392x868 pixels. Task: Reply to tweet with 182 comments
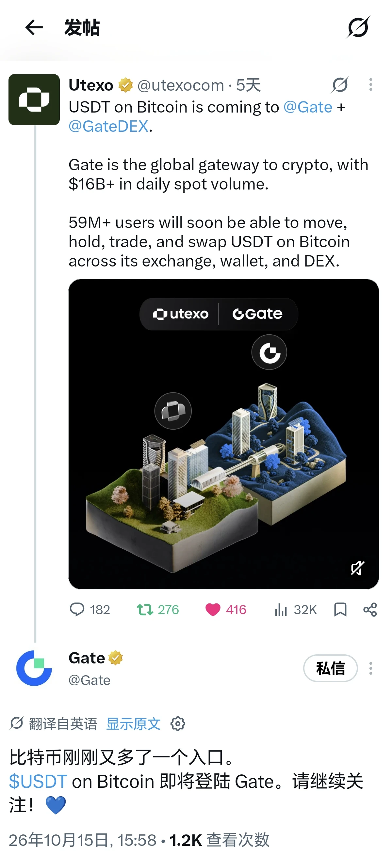click(x=90, y=610)
